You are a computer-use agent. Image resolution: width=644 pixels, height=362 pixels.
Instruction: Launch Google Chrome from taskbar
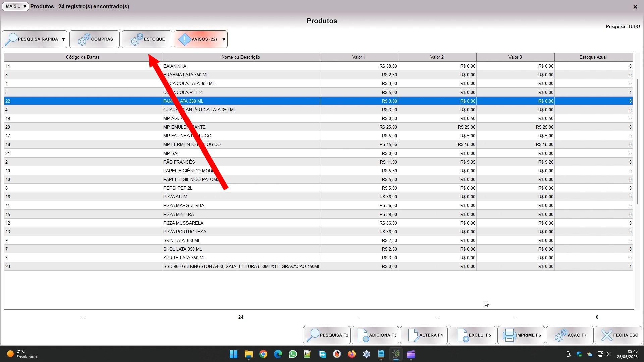click(x=263, y=354)
